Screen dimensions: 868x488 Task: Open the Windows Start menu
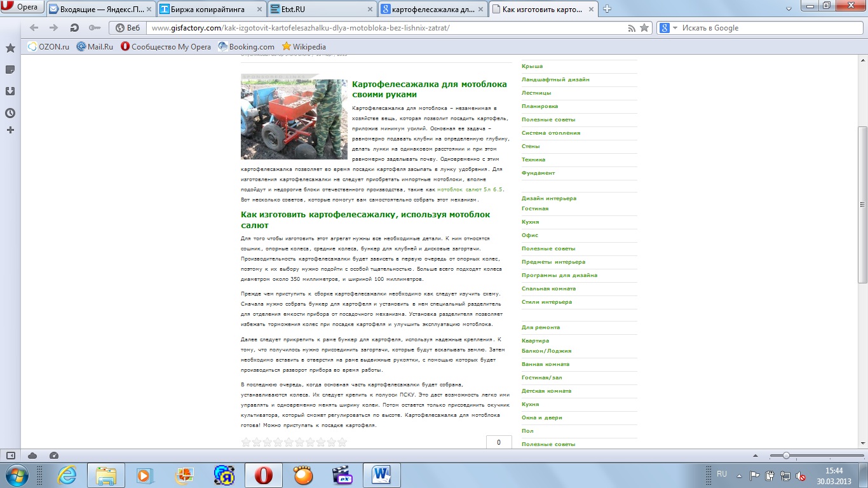[16, 475]
